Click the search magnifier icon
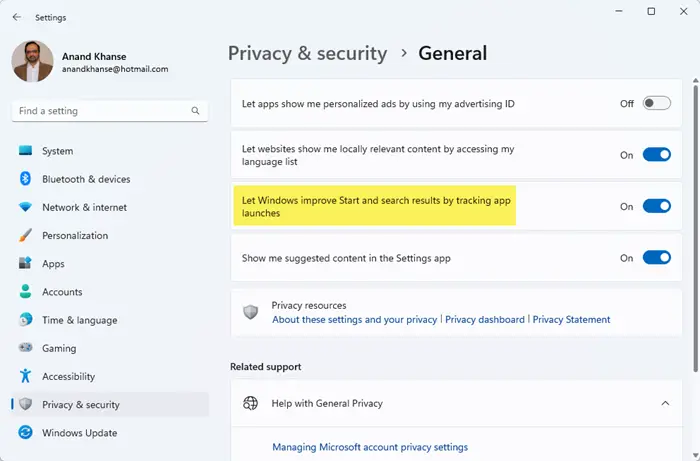The image size is (700, 461). click(195, 111)
